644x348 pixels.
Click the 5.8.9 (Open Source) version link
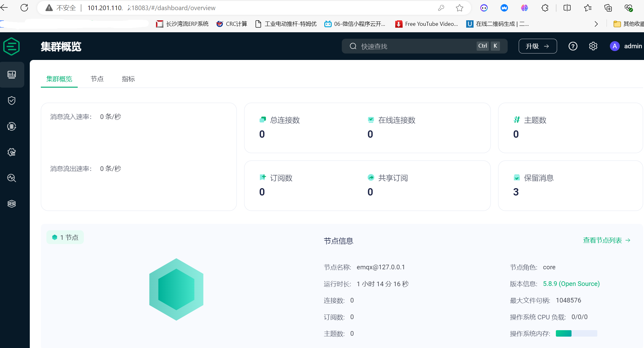tap(571, 284)
